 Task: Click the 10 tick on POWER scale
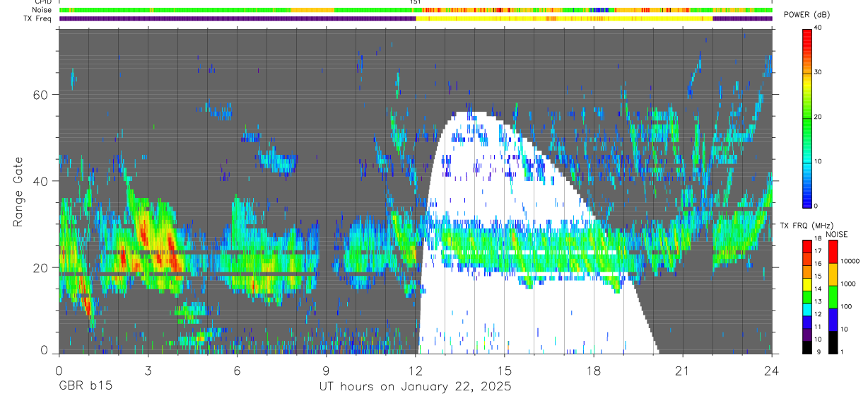click(819, 162)
